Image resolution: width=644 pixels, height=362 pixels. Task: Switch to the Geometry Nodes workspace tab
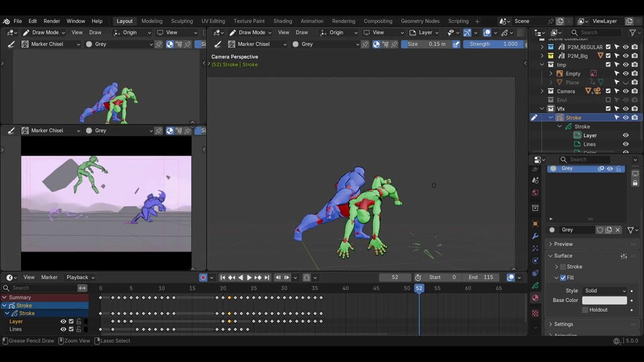pos(420,21)
